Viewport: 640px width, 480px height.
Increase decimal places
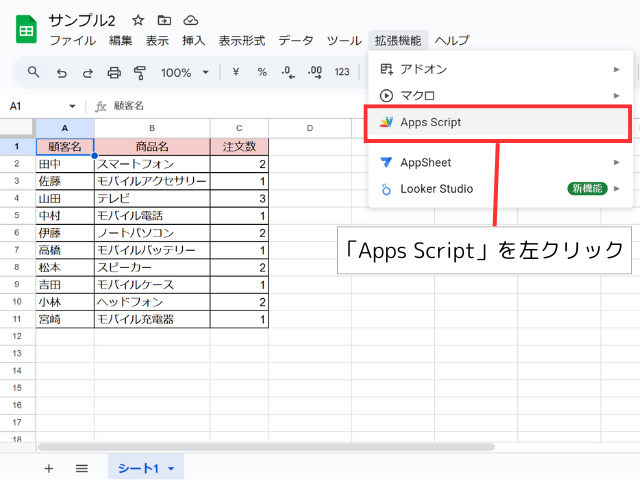tap(315, 73)
